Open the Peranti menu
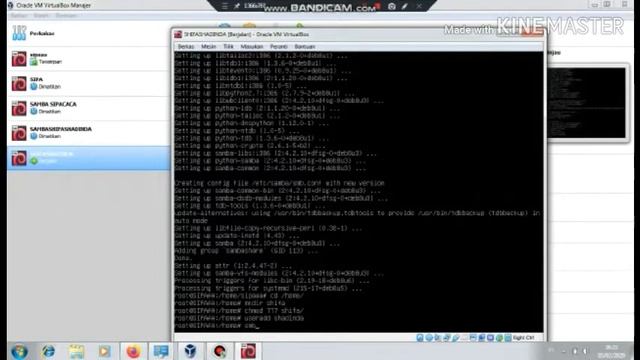Viewport: 640px width, 360px height. pyautogui.click(x=278, y=47)
